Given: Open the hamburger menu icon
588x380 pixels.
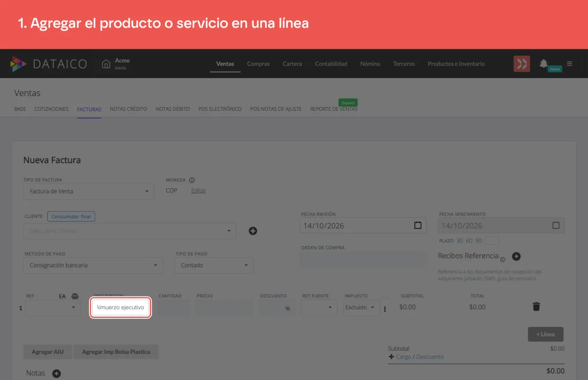Looking at the screenshot, I should pyautogui.click(x=570, y=64).
